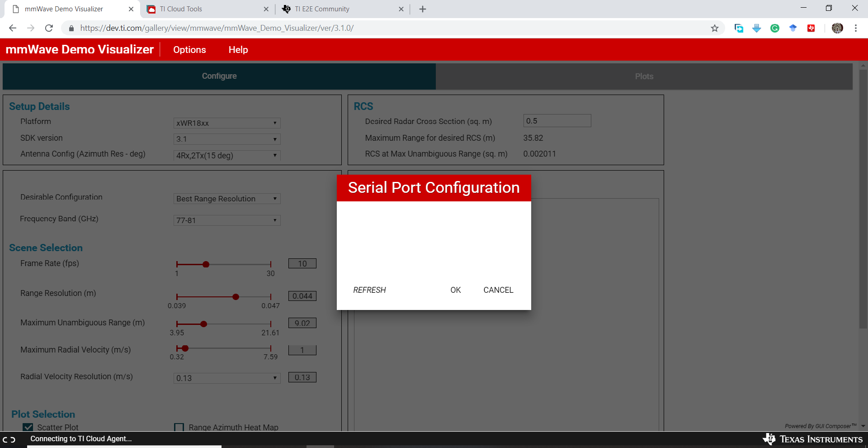The image size is (868, 448).
Task: Click the Desired Radar Cross Section input
Action: pyautogui.click(x=557, y=121)
